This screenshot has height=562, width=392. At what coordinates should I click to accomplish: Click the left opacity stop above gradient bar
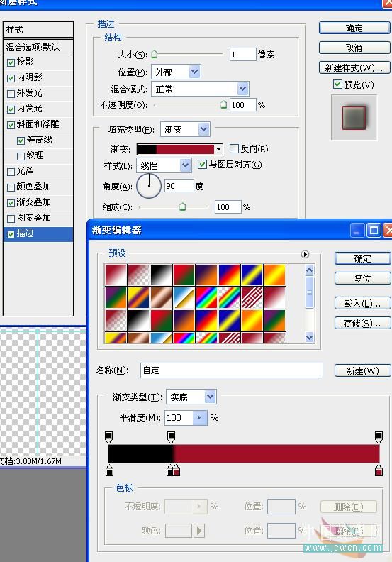click(109, 437)
